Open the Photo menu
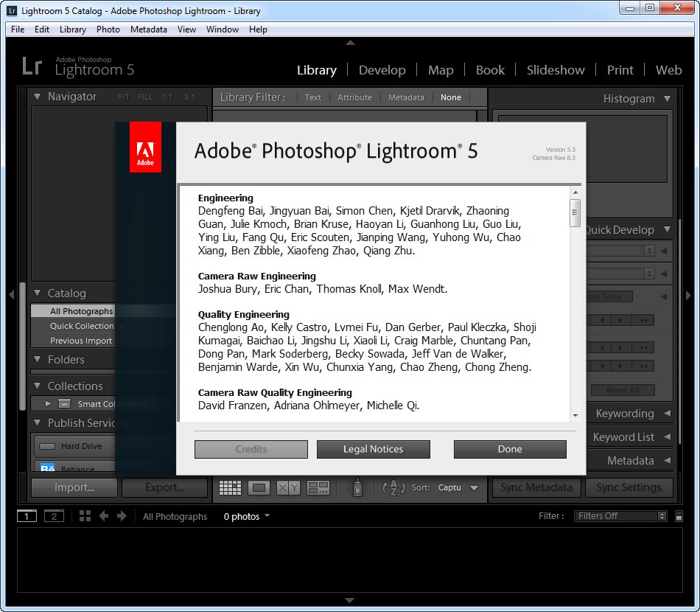 pyautogui.click(x=108, y=29)
